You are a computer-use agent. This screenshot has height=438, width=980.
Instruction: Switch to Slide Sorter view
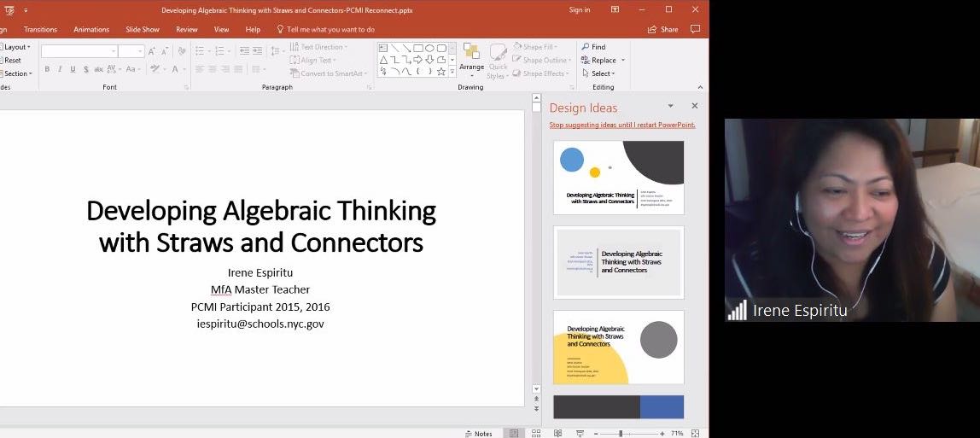click(535, 434)
